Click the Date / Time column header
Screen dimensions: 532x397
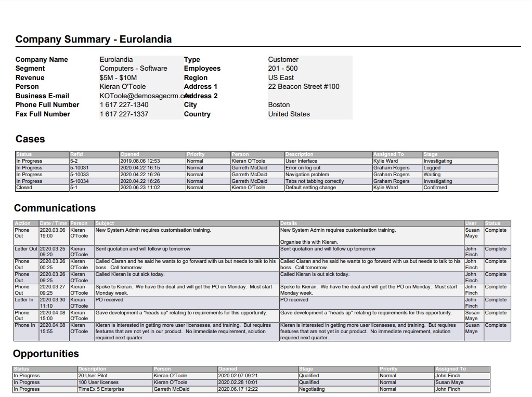pos(53,223)
